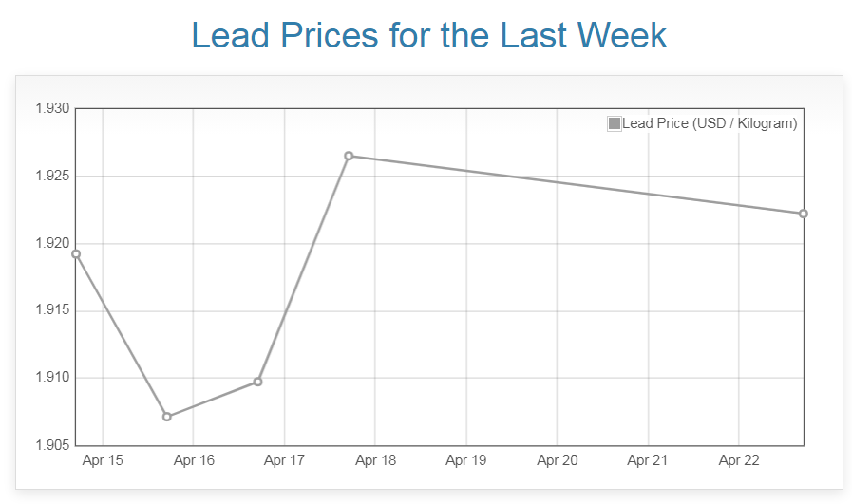852x504 pixels.
Task: Click the Apr 17 x-axis label
Action: pos(284,461)
